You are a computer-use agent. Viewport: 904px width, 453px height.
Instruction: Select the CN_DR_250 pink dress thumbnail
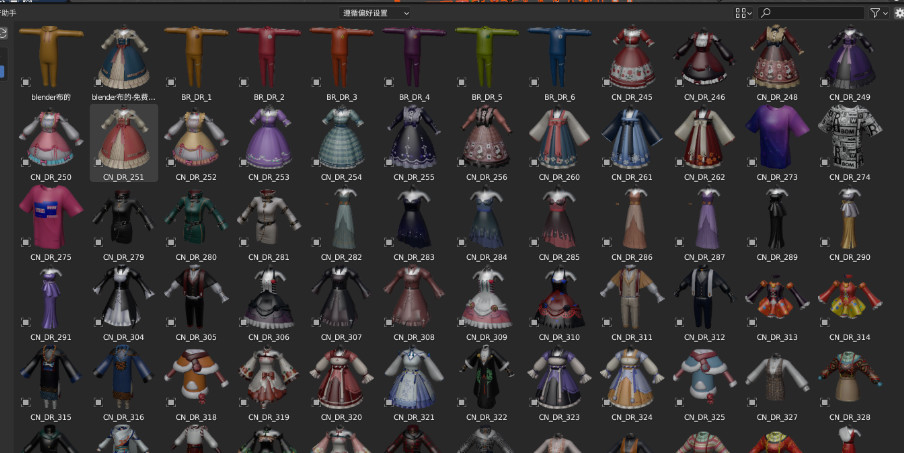(x=51, y=137)
